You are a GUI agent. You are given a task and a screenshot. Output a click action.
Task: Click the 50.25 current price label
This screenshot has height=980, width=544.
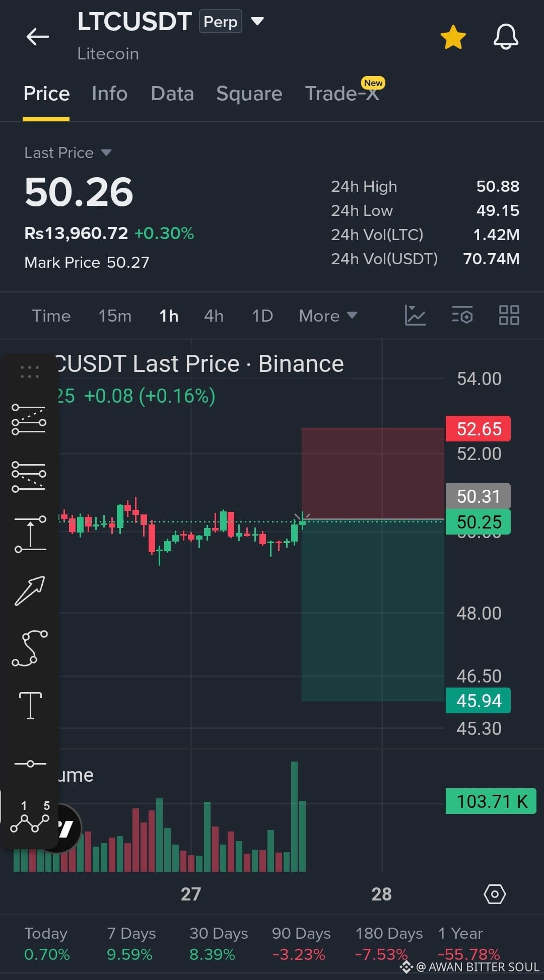tap(478, 522)
